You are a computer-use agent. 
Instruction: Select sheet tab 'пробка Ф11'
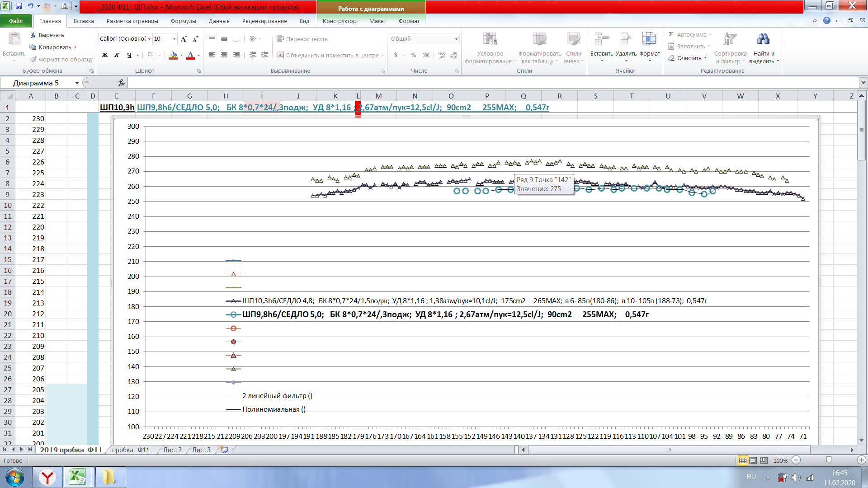point(131,450)
